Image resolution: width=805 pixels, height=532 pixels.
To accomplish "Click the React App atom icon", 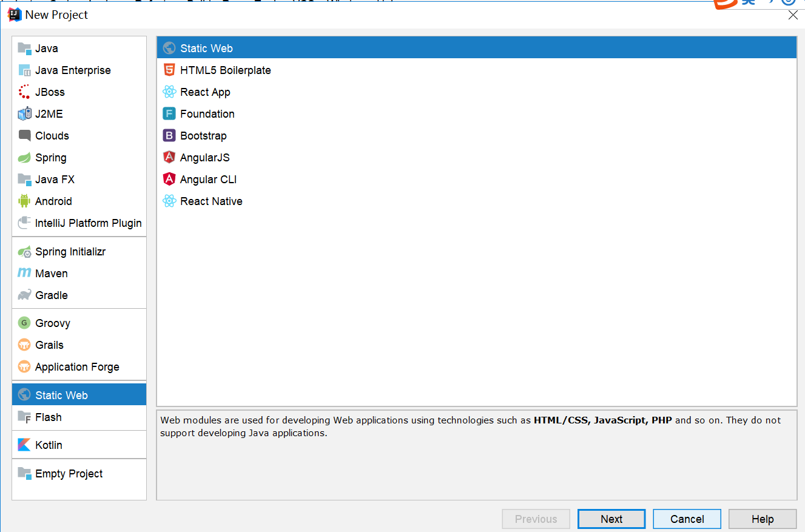I will coord(169,92).
